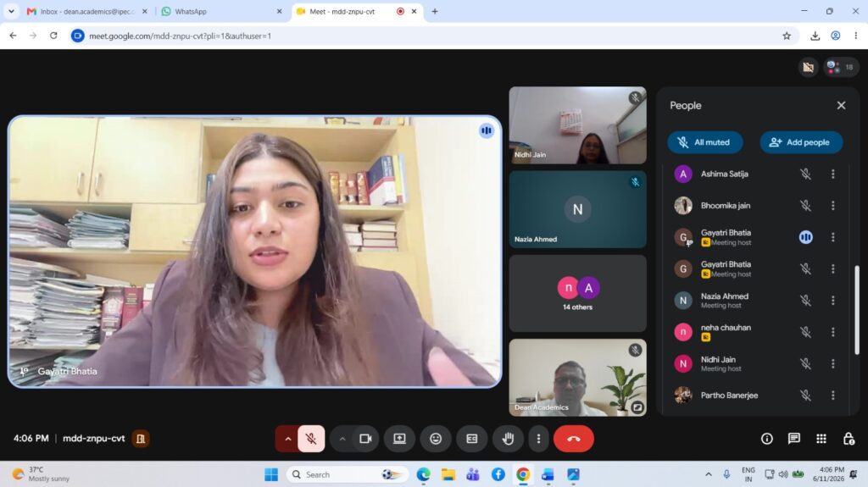Open meeting details info icon

coord(766,439)
